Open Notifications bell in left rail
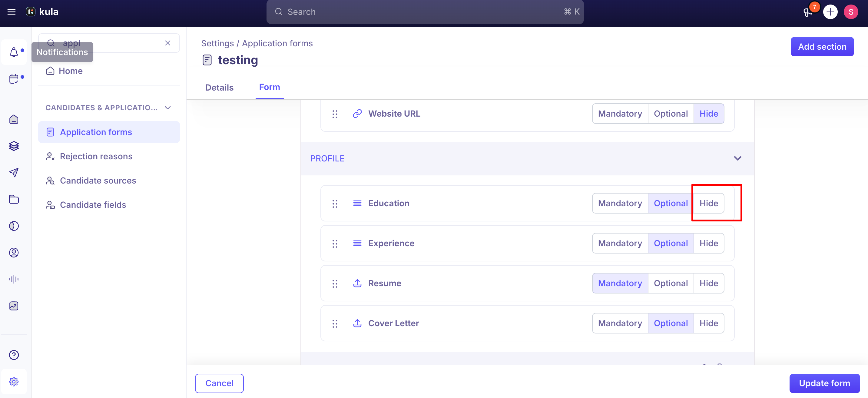Viewport: 868px width, 398px height. (x=14, y=52)
